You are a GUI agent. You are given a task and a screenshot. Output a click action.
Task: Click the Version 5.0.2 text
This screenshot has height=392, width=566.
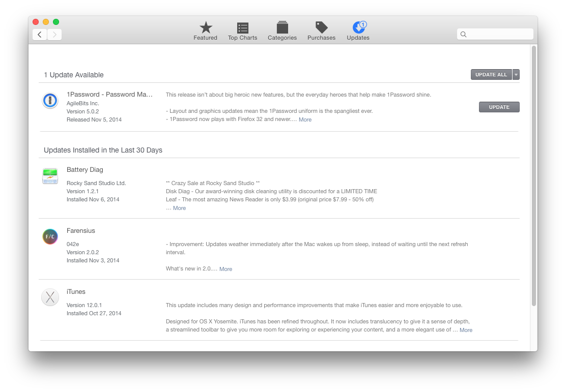(82, 111)
